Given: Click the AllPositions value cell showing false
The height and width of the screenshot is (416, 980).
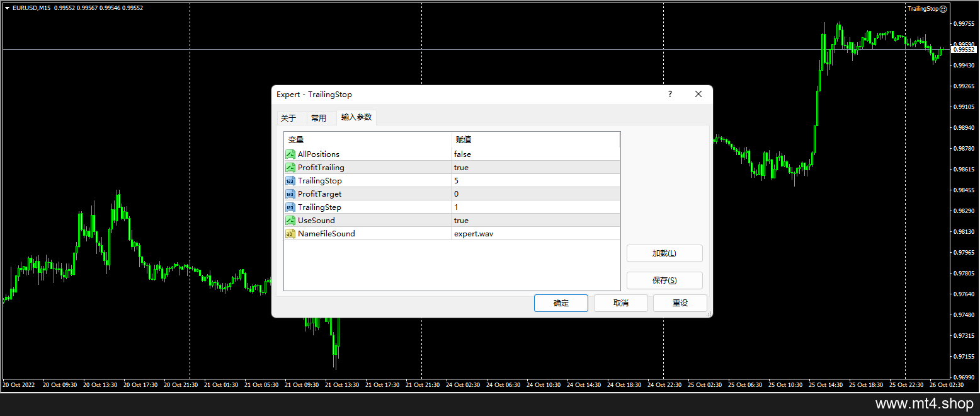Looking at the screenshot, I should click(x=536, y=154).
